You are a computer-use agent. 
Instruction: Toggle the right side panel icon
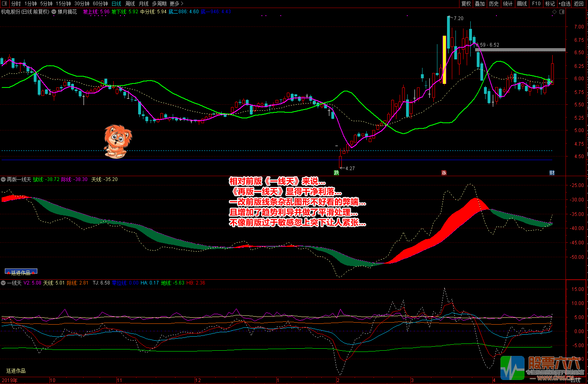click(x=562, y=12)
